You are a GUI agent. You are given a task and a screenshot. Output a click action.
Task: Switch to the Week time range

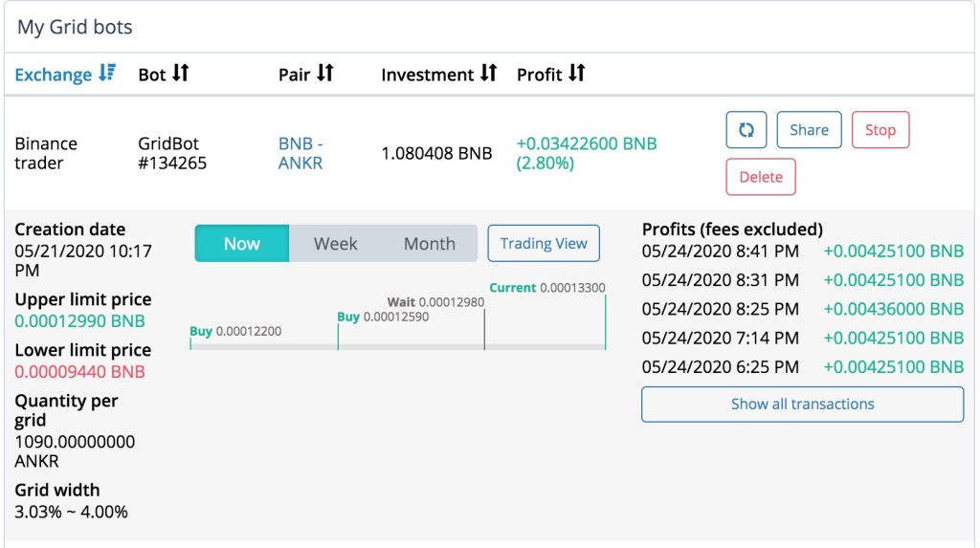(335, 244)
